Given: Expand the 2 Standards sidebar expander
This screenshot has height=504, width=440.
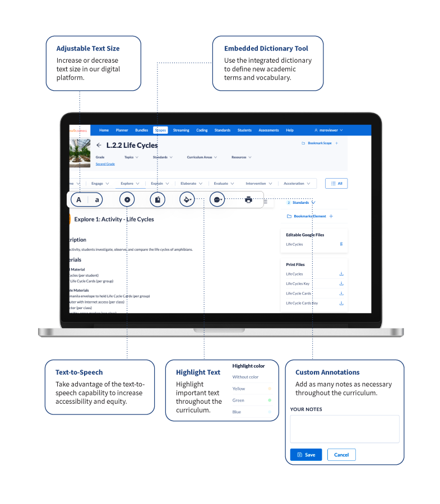Looking at the screenshot, I should click(x=301, y=203).
